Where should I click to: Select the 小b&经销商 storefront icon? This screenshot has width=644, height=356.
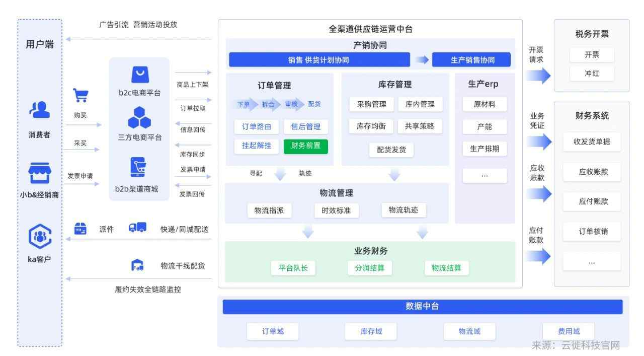[39, 173]
